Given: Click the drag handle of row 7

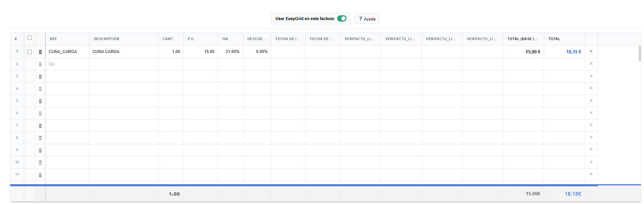Looking at the screenshot, I should 40,126.
